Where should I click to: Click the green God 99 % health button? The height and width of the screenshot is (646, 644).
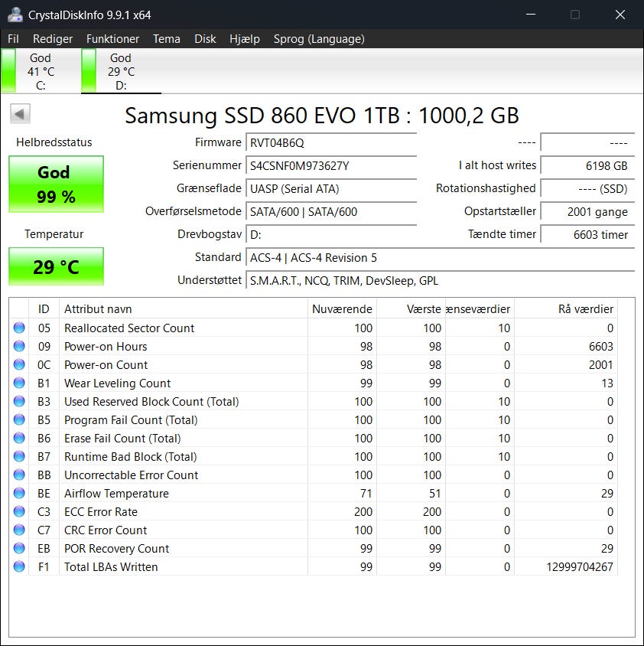56,184
